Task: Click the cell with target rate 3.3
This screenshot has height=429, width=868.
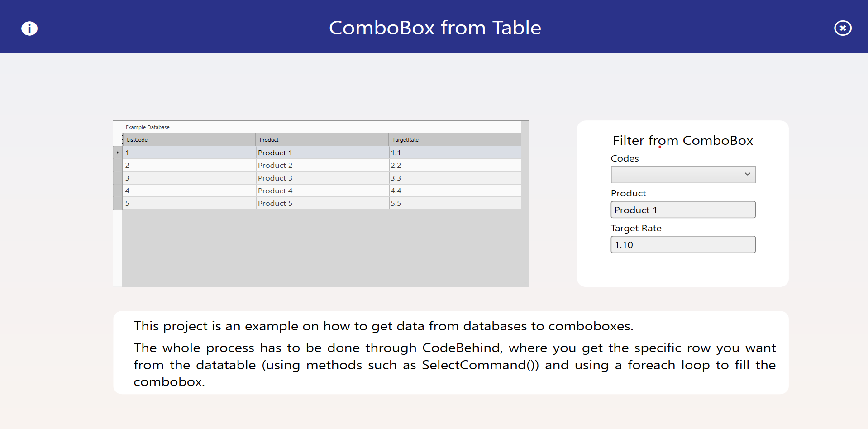Action: coord(454,178)
